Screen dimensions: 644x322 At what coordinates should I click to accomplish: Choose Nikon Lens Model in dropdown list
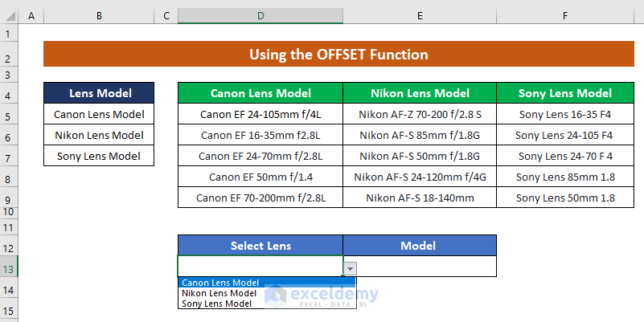coord(219,293)
